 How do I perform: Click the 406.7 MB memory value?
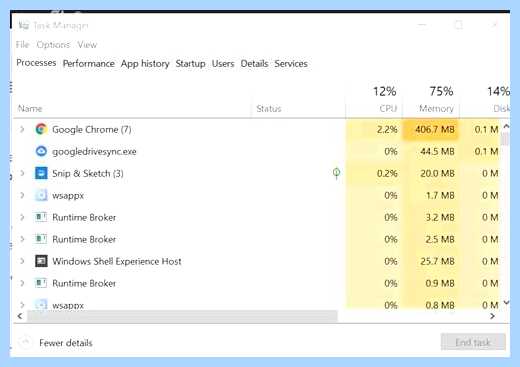[x=435, y=129]
